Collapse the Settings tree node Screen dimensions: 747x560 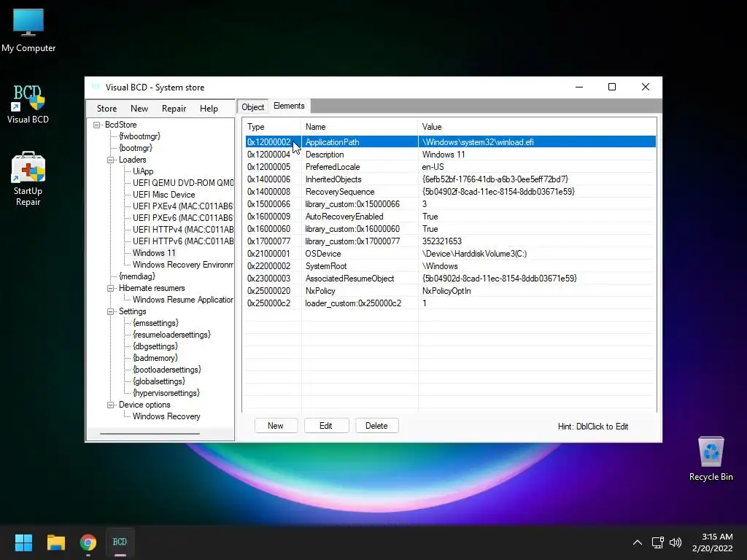(x=111, y=311)
